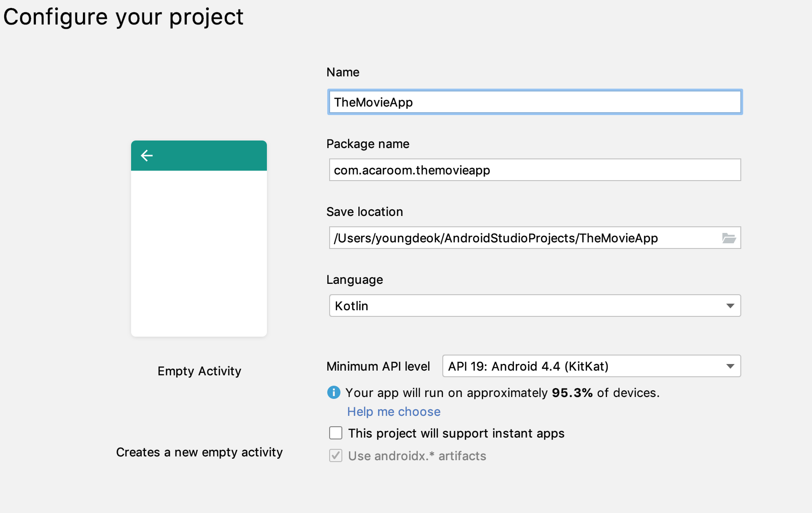Toggle the Use androidx.* artifacts checkbox
This screenshot has width=812, height=513.
pos(336,455)
